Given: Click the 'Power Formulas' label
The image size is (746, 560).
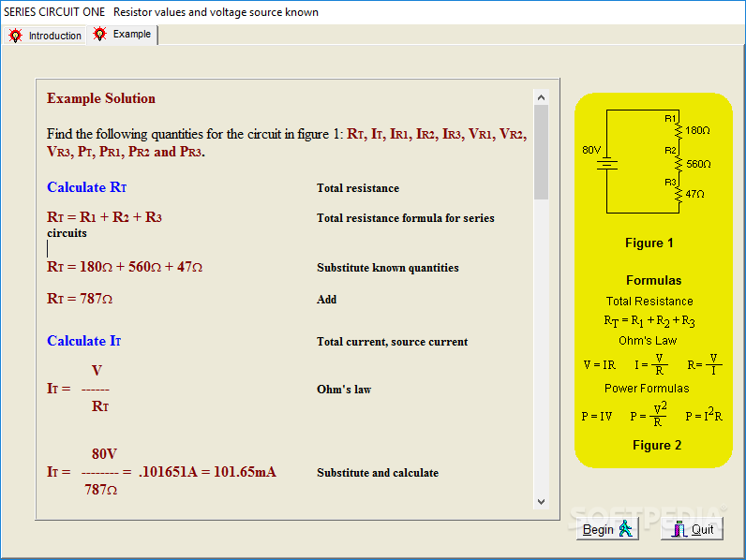Looking at the screenshot, I should click(x=647, y=389).
